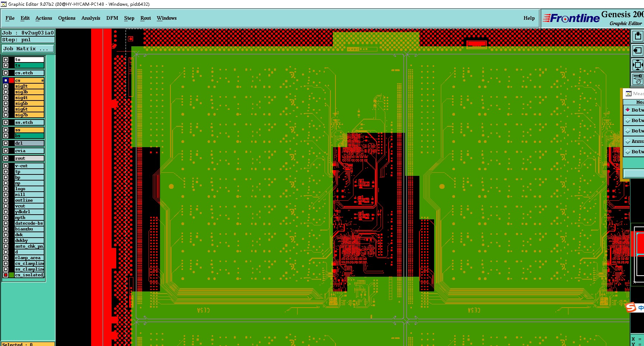This screenshot has width=644, height=346.
Task: Click the left-arrow page icon in right toolbar
Action: point(638,51)
